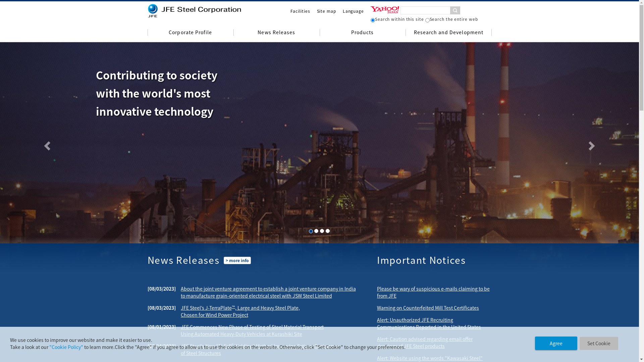Select 'Search within this site' radio
This screenshot has height=362, width=644.
[x=373, y=20]
